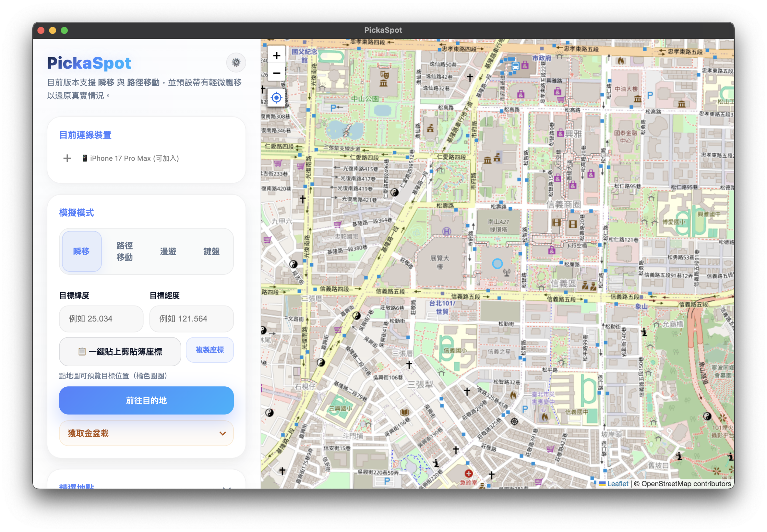Click 前往目的地 go to destination
The height and width of the screenshot is (532, 767).
tap(146, 400)
